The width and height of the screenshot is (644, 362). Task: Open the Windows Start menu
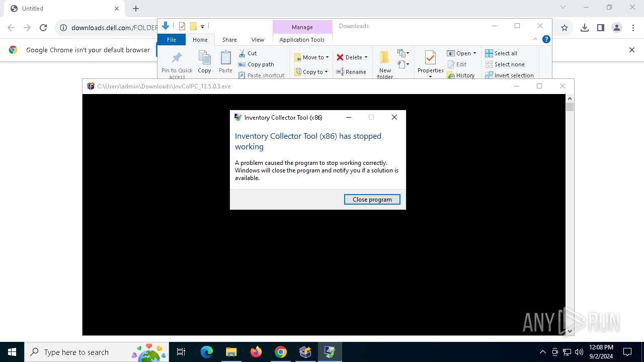12,352
